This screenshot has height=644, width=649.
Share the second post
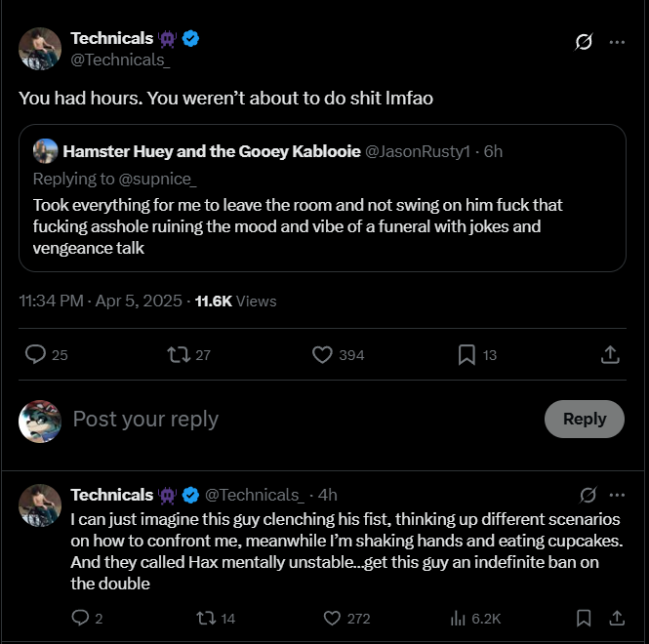pos(617,618)
